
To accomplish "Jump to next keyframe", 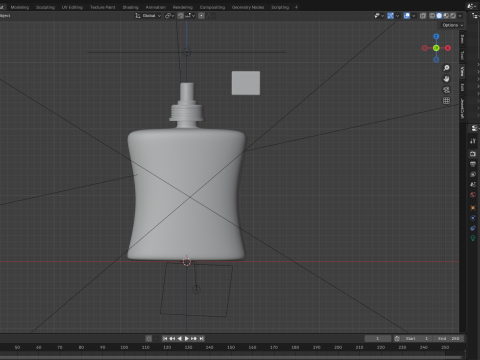I will pos(194,339).
